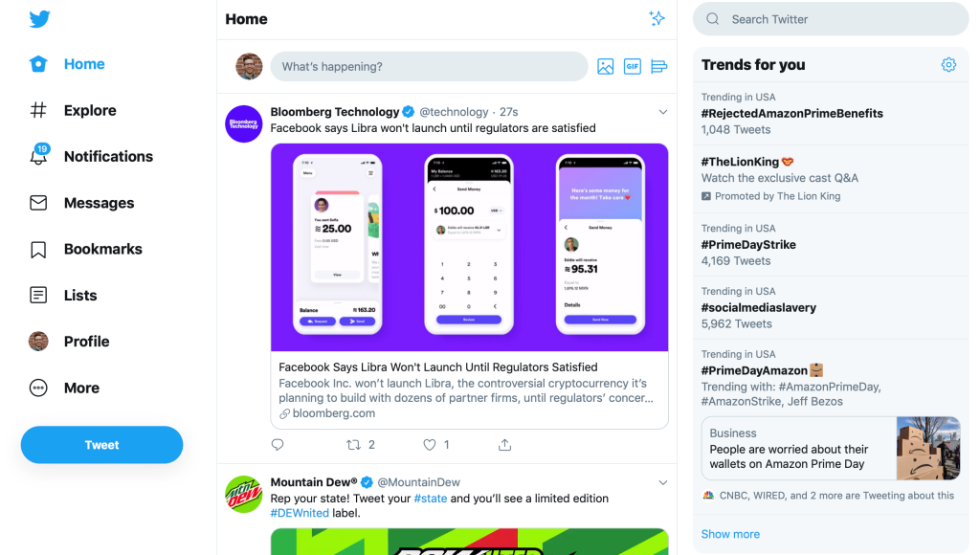
Task: Open Bookmarks with the bookmark icon
Action: point(38,249)
